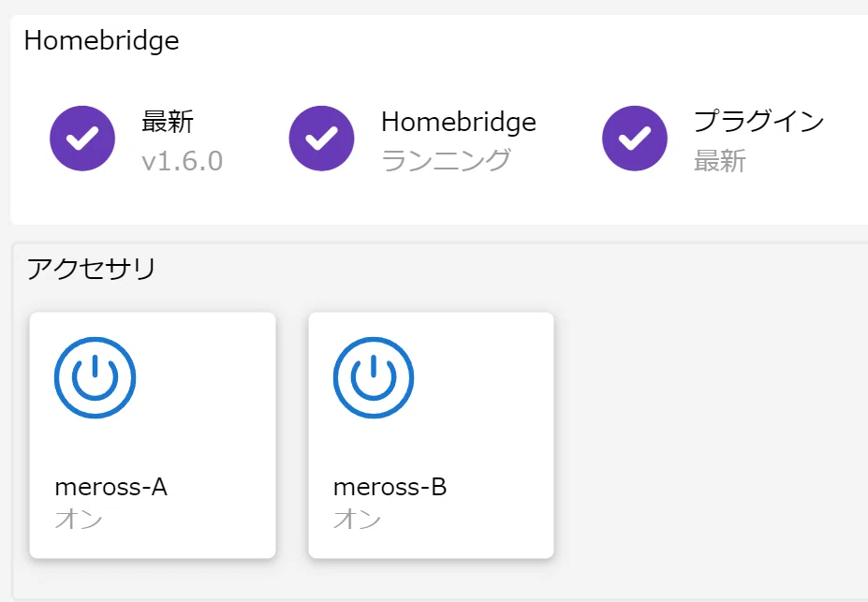The image size is (868, 602).
Task: Click the オン state under meross-A
Action: pyautogui.click(x=79, y=519)
